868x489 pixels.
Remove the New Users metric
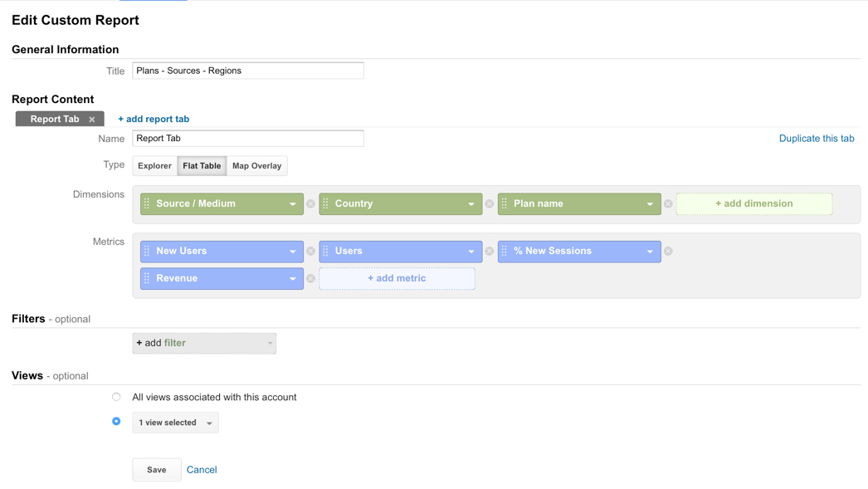click(x=310, y=251)
